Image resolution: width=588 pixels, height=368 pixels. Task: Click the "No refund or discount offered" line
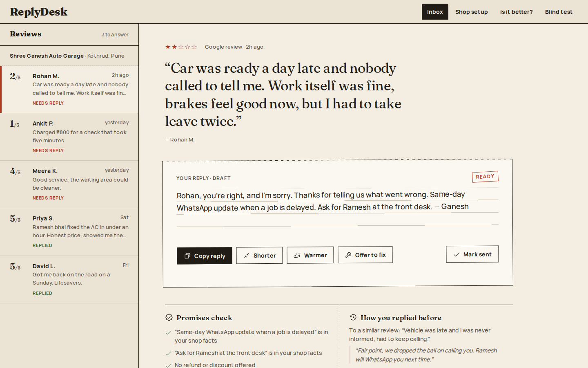[215, 365]
